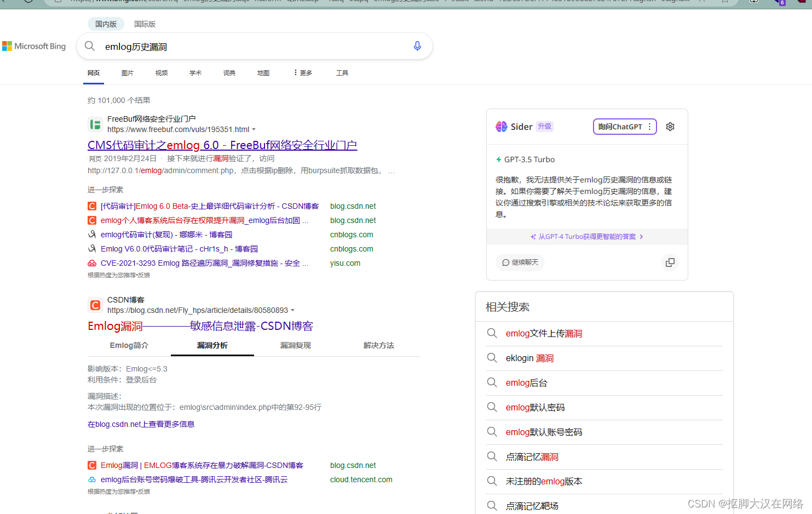The height and width of the screenshot is (514, 812).
Task: Click the search magnifier icon in search box
Action: [x=90, y=46]
